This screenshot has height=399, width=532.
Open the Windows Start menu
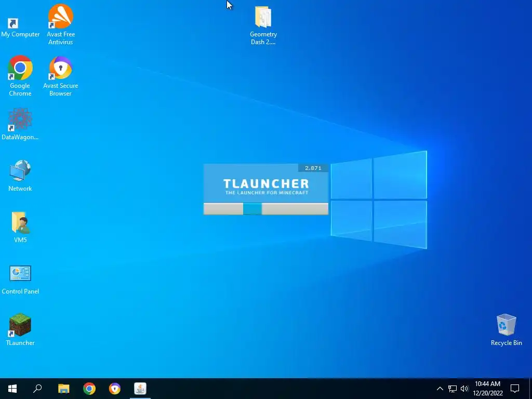point(12,389)
